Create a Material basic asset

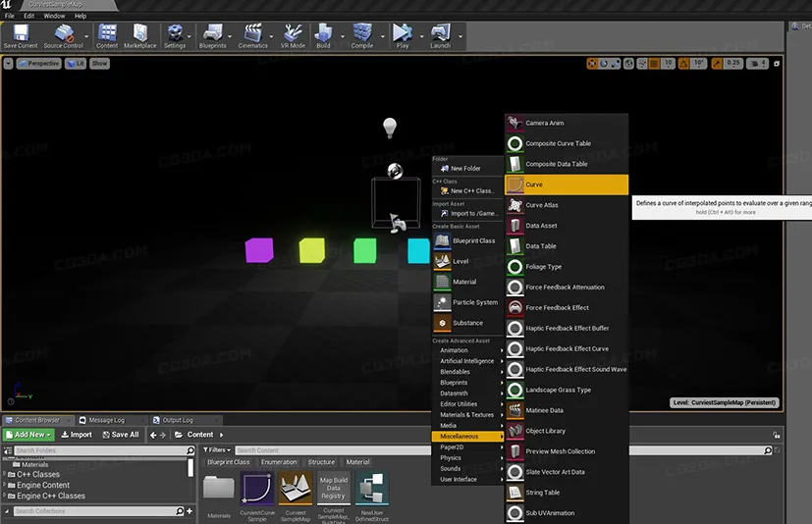tap(467, 282)
